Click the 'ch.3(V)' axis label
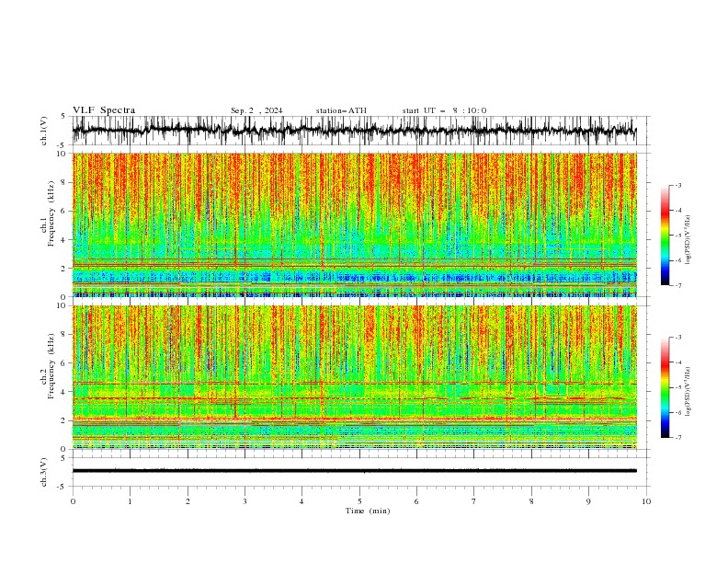The image size is (728, 563). [x=44, y=472]
